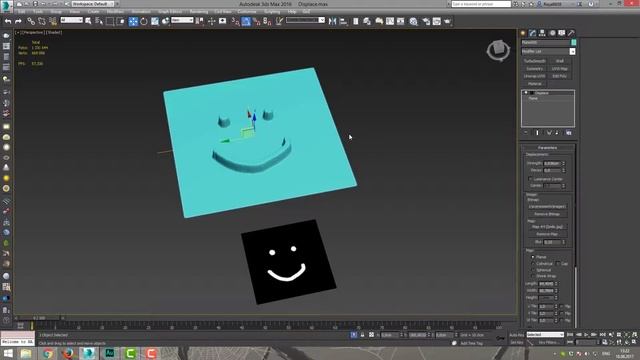Open the viewport Shaded label menu
Viewport: 640px width, 360px height.
pyautogui.click(x=54, y=32)
